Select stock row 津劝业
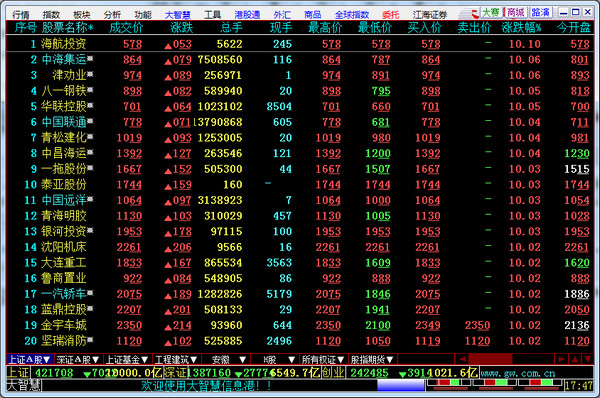Viewport: 600px width, 398px height. [300, 75]
